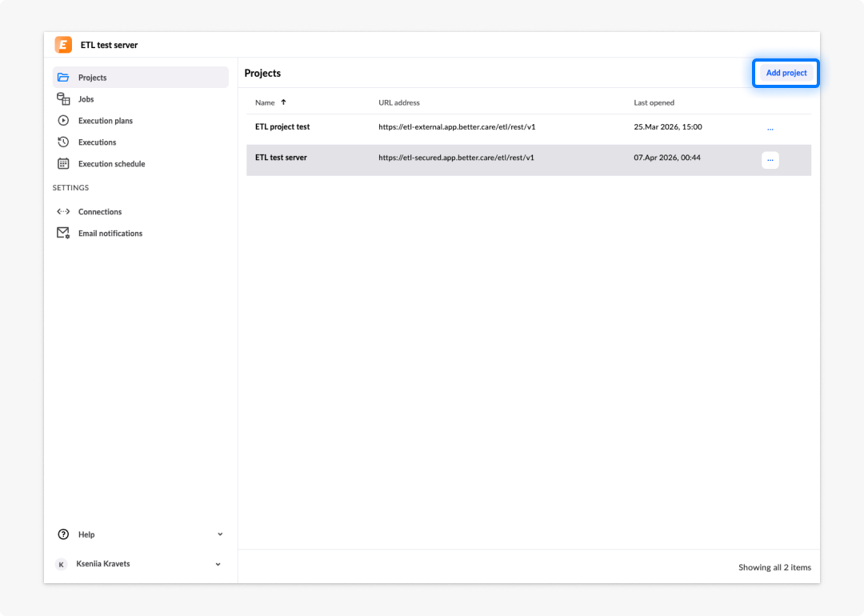Screen dimensions: 864x616
Task: Navigate to Executions
Action: [x=141, y=142]
